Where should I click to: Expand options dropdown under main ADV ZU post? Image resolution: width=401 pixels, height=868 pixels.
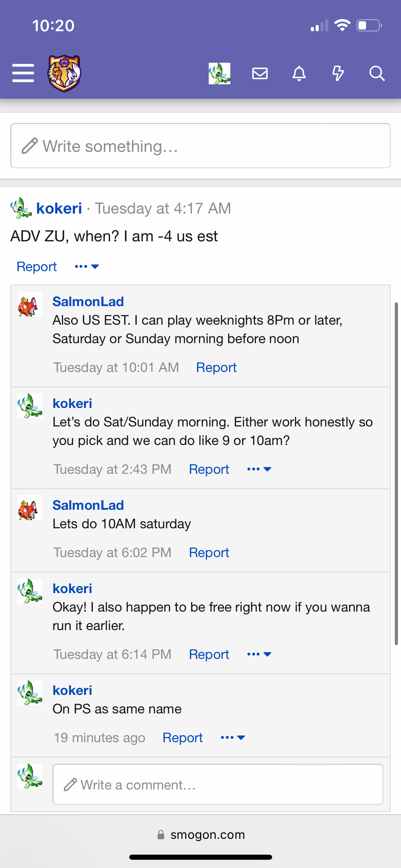tap(87, 266)
